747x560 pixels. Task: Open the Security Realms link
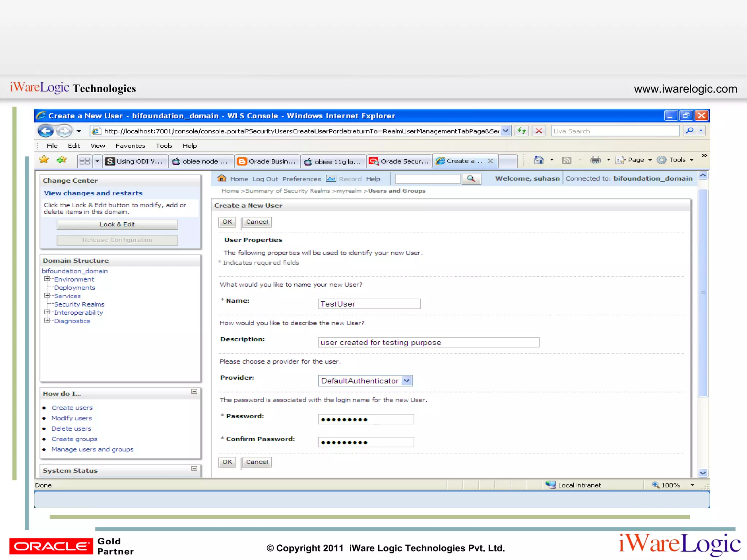point(79,304)
